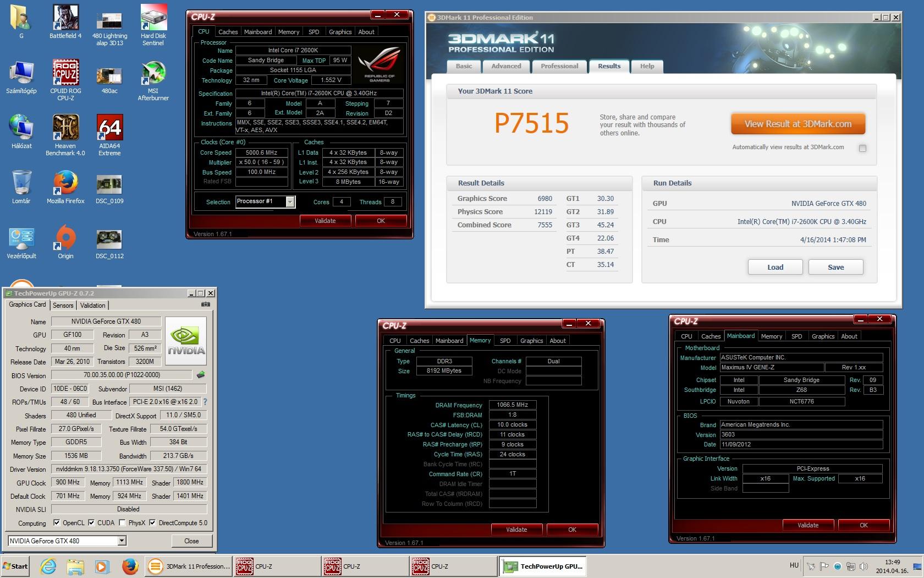Expand the Processor #1 selection dropdown
The height and width of the screenshot is (578, 924).
(290, 202)
